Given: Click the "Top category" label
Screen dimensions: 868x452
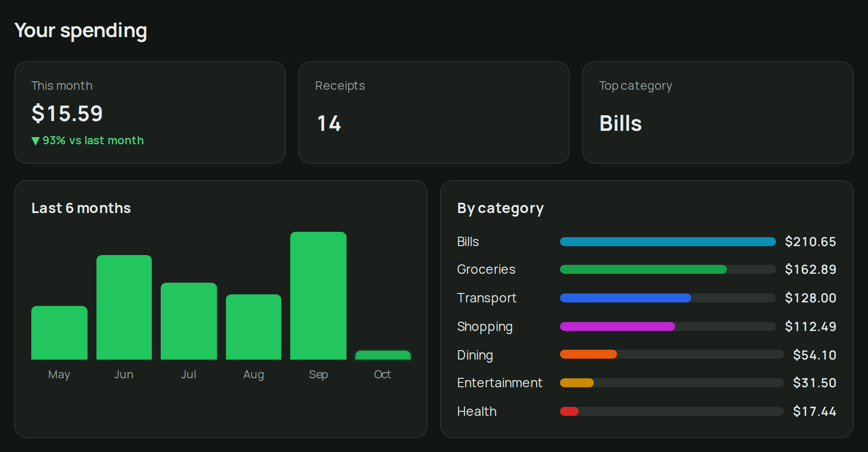Looking at the screenshot, I should point(635,86).
